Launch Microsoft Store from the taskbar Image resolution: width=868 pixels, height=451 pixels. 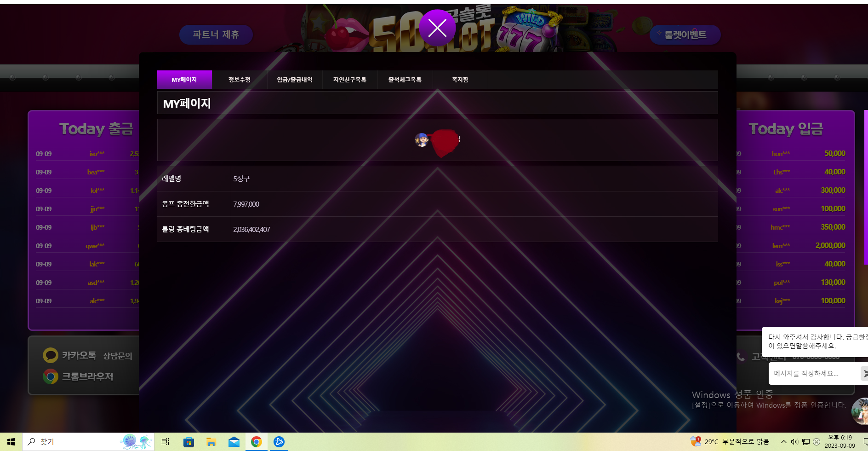188,442
